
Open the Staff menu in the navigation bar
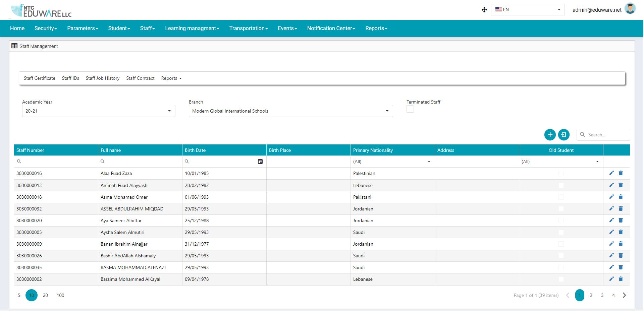click(x=147, y=28)
